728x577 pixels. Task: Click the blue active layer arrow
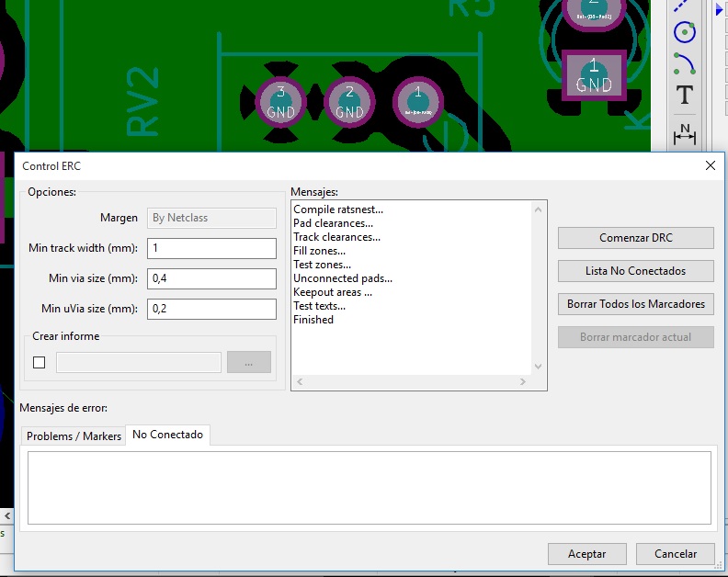720,9
